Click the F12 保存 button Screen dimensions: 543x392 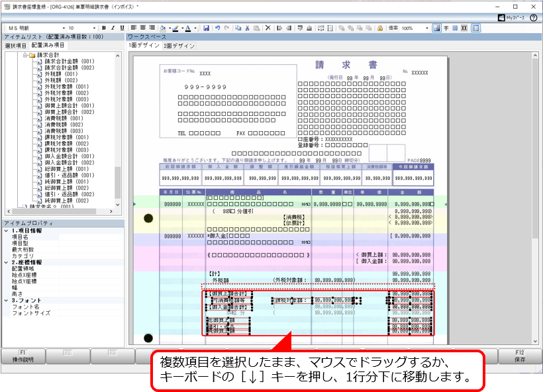point(520,356)
